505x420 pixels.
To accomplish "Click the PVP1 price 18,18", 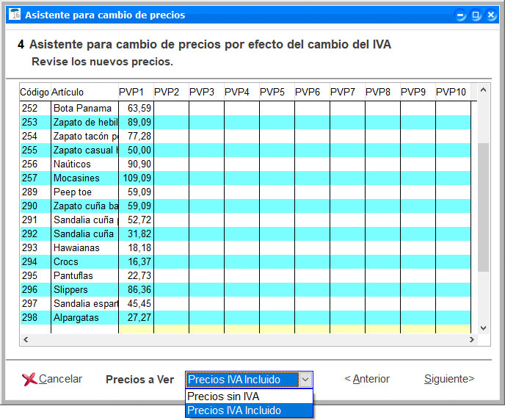I will click(137, 247).
